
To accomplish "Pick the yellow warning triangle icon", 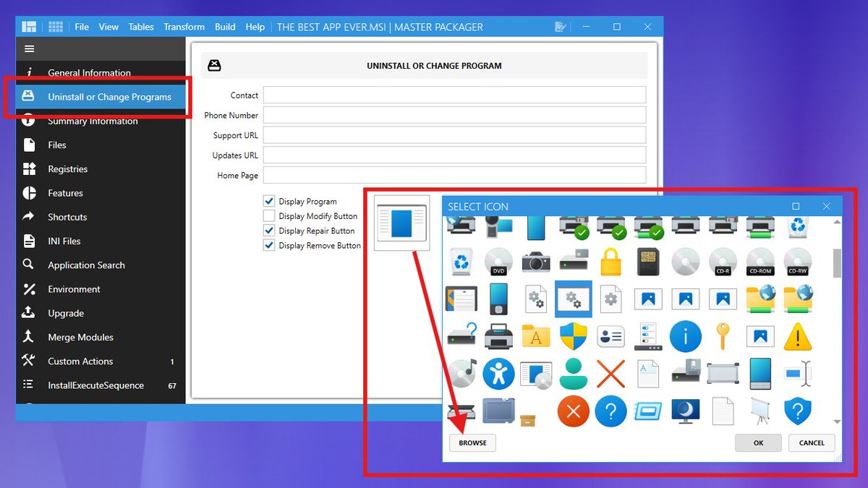I will [x=798, y=337].
